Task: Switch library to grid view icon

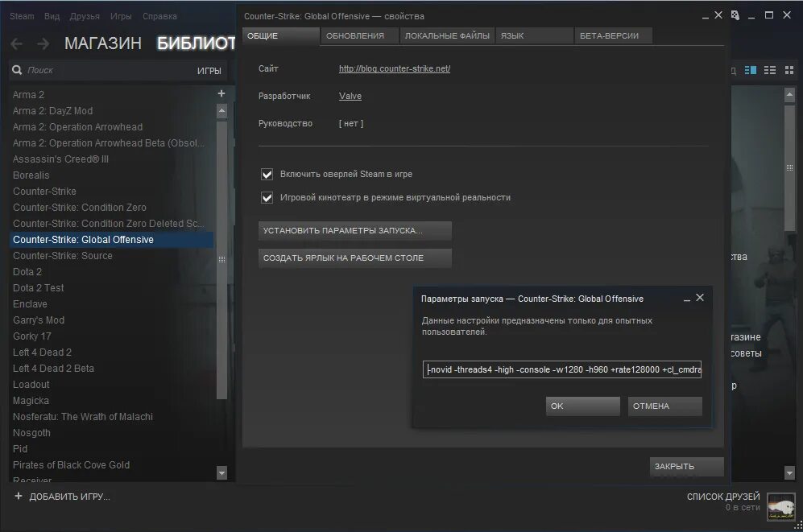Action: pos(789,70)
